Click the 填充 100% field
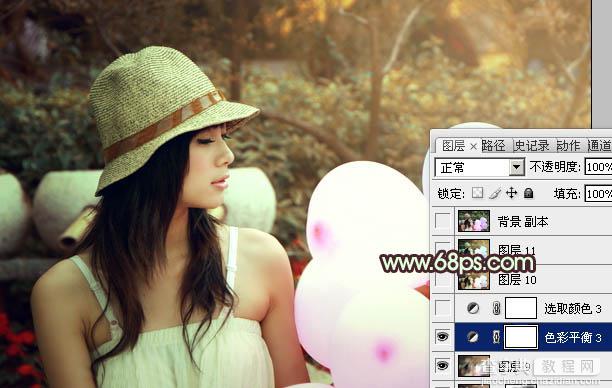612x388 pixels. pos(598,194)
